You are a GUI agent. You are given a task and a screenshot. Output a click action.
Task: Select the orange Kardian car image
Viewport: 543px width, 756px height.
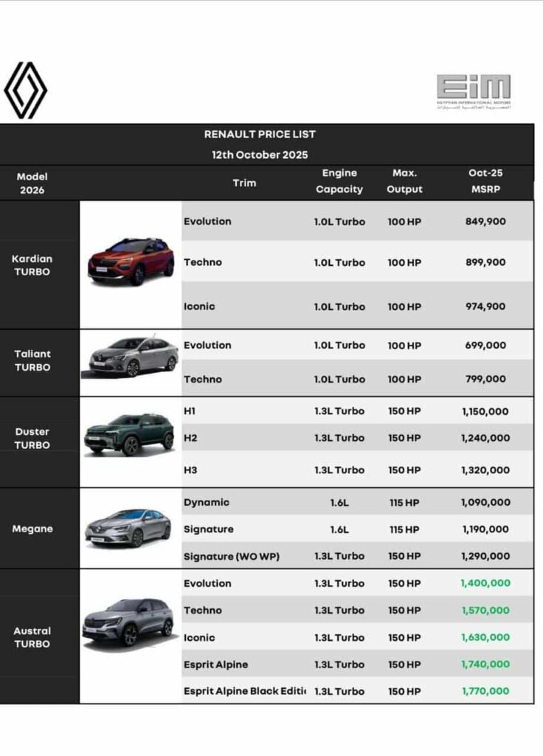click(131, 261)
